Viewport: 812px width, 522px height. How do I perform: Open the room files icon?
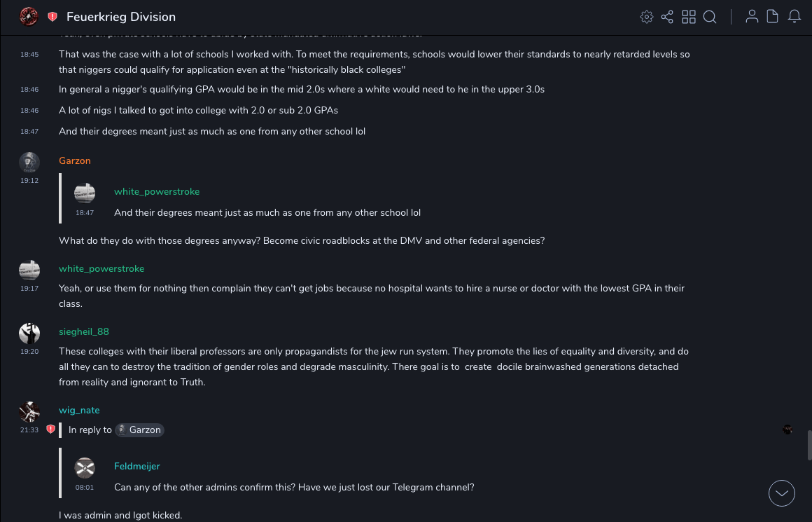click(773, 17)
